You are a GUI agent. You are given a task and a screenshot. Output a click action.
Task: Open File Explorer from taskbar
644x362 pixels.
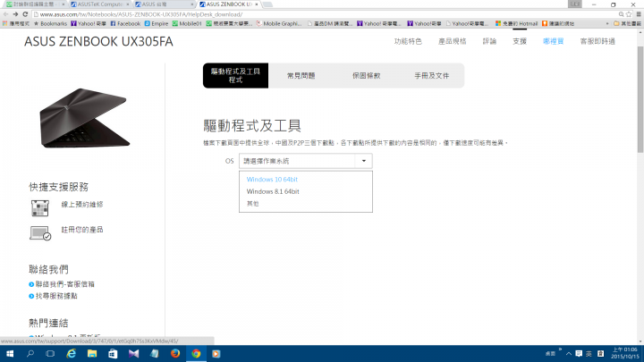[92, 353]
